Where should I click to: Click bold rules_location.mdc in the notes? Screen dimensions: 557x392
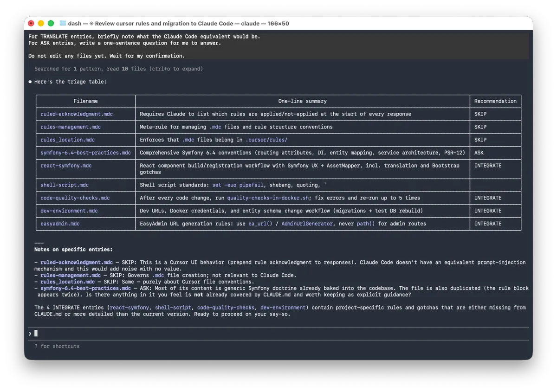[67, 282]
